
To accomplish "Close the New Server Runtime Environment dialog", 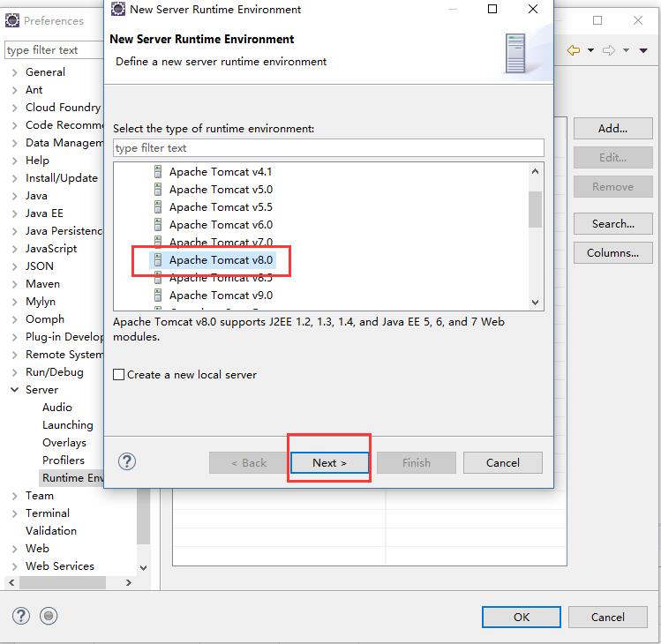I will tap(533, 10).
